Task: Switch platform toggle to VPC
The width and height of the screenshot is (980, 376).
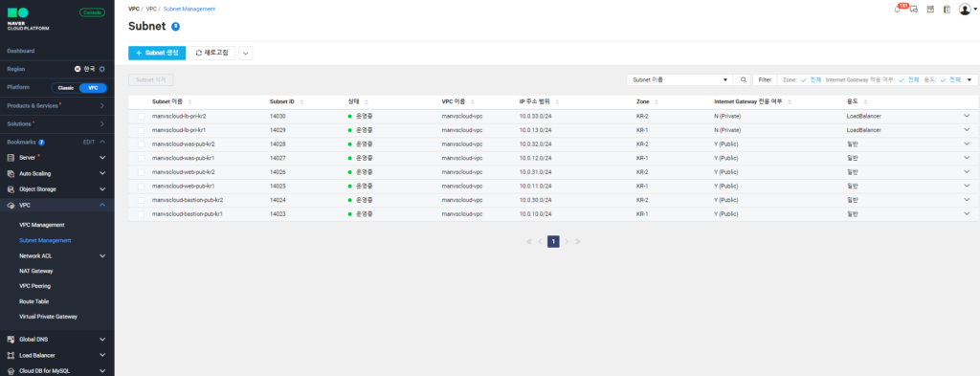Action: click(93, 88)
